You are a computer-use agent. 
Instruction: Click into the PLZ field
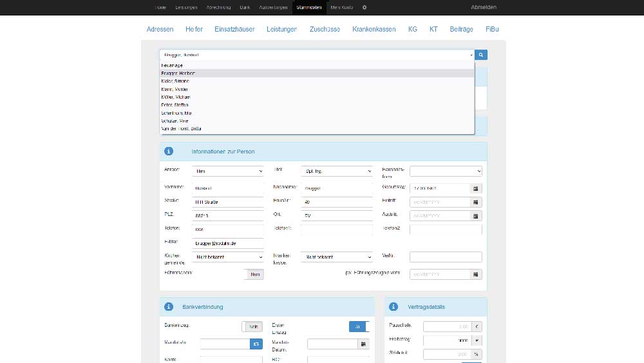(x=227, y=216)
